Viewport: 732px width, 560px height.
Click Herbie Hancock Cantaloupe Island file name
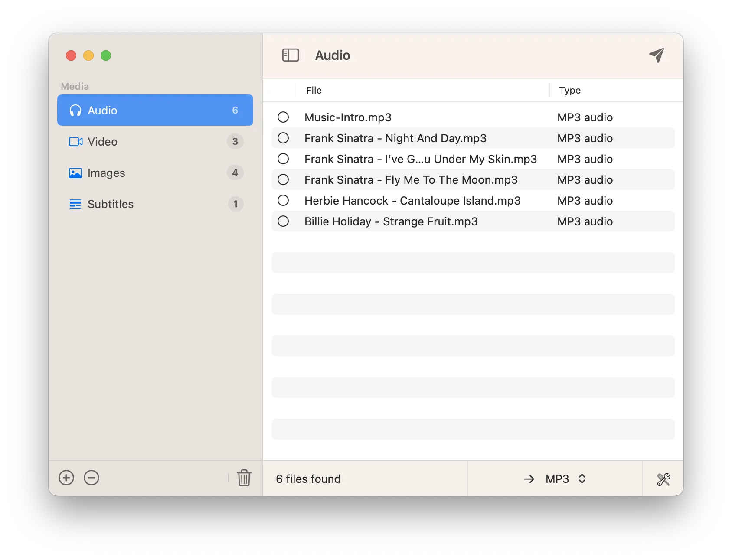coord(412,201)
